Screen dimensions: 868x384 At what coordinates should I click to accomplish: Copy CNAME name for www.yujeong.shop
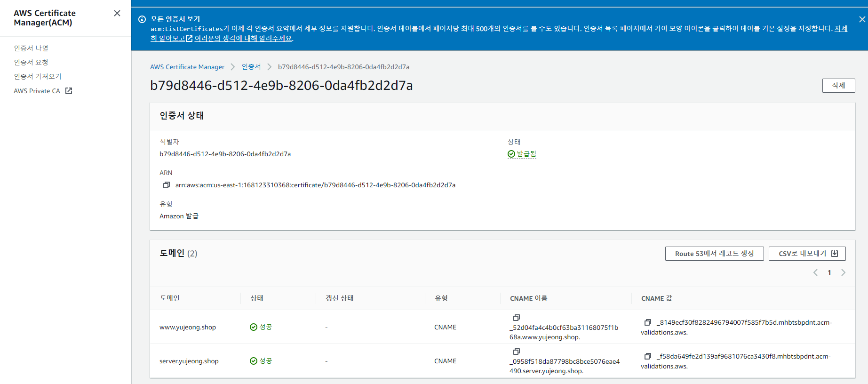coord(516,318)
